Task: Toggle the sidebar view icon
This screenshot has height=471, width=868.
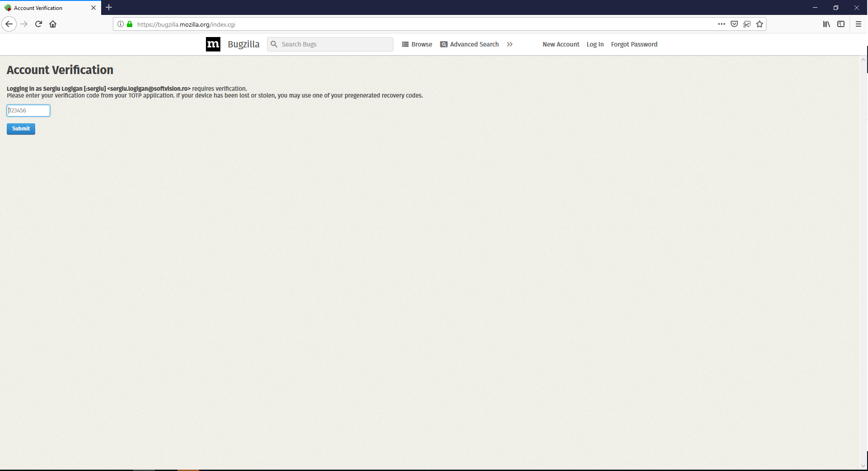Action: point(841,24)
